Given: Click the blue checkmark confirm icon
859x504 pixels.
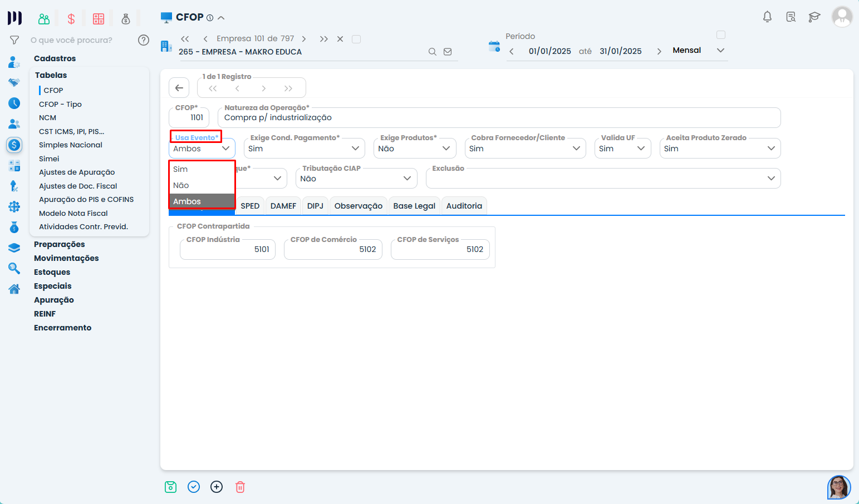Looking at the screenshot, I should [194, 487].
